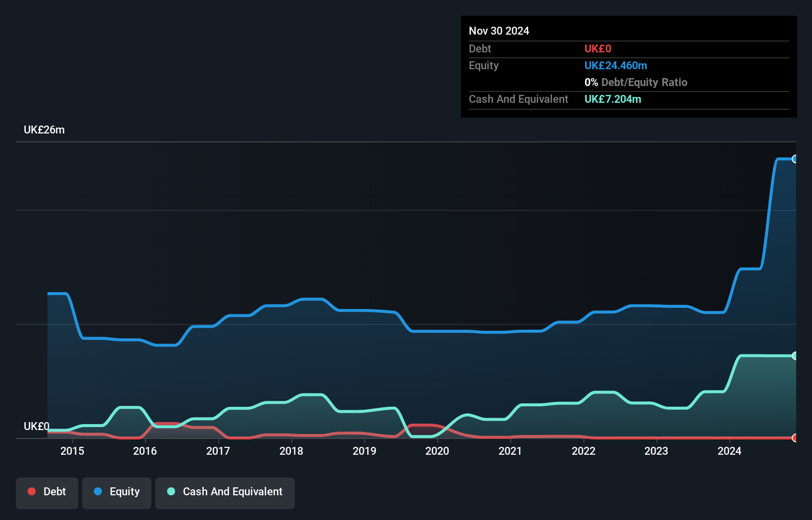
Task: Click the 2015 x-axis label
Action: [x=72, y=451]
